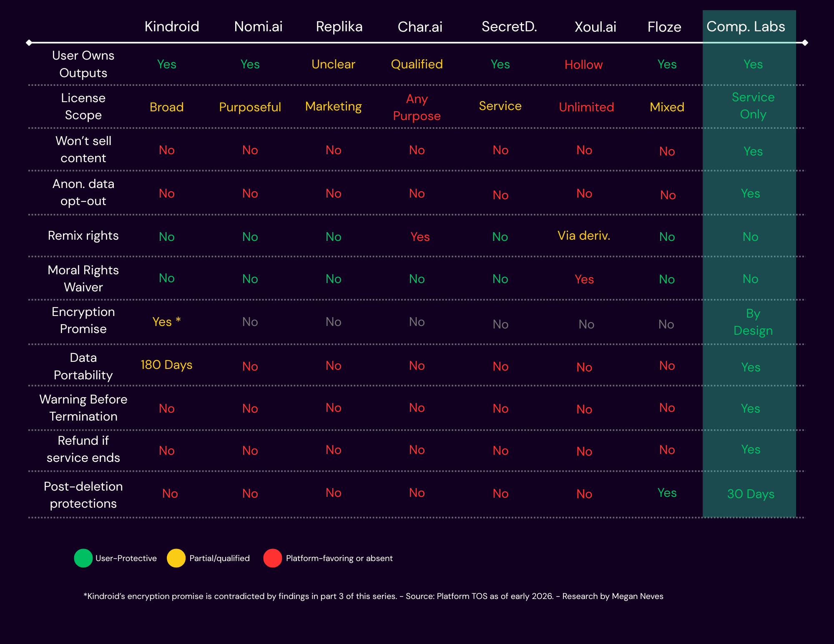Click 'Hollow' under Xoul.ai

click(584, 65)
